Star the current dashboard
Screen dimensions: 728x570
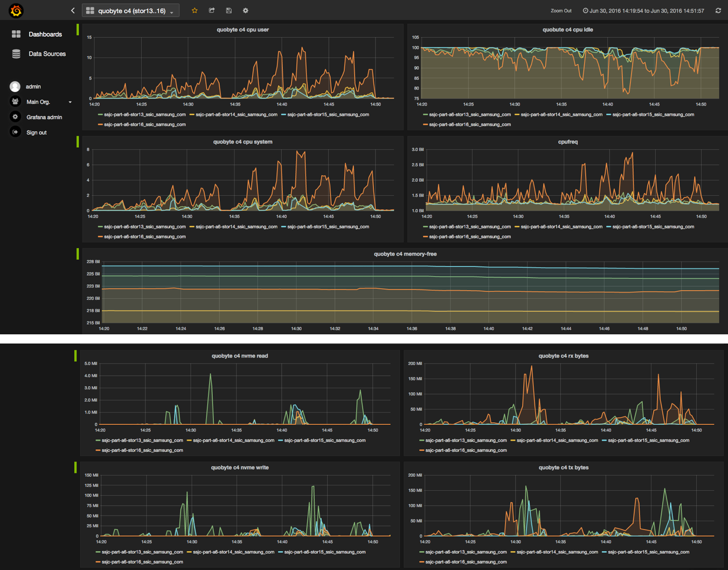(195, 10)
